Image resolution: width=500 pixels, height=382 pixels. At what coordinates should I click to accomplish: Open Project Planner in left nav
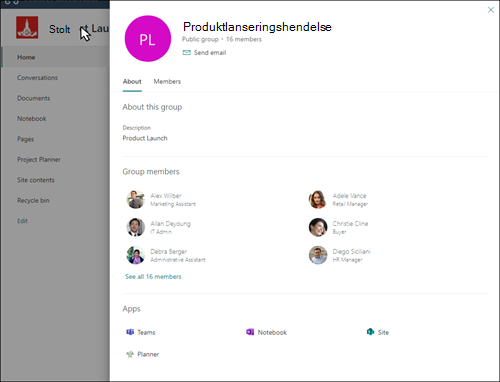pyautogui.click(x=39, y=160)
